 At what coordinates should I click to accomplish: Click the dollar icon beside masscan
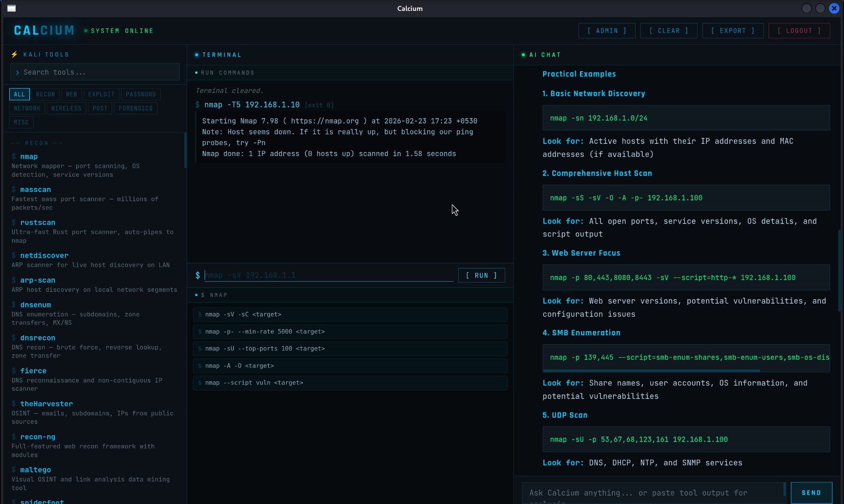pos(14,189)
